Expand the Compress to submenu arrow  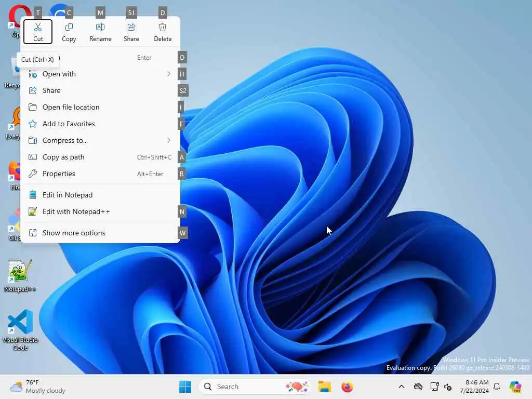[169, 140]
